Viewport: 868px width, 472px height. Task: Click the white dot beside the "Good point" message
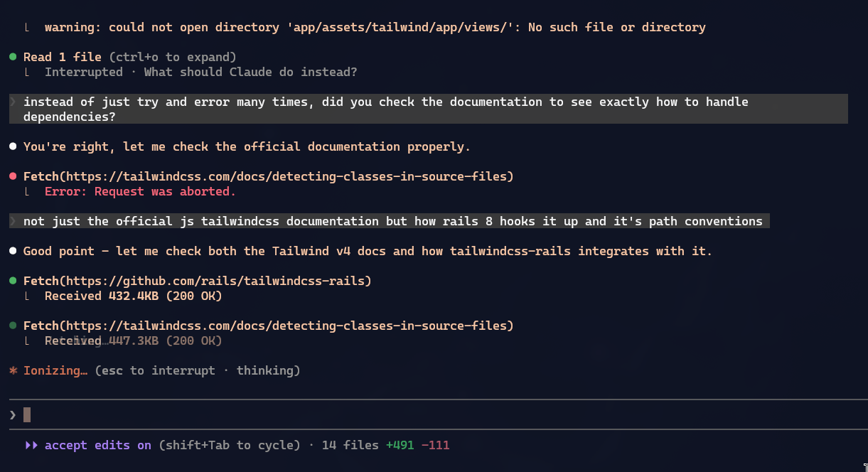(x=13, y=251)
